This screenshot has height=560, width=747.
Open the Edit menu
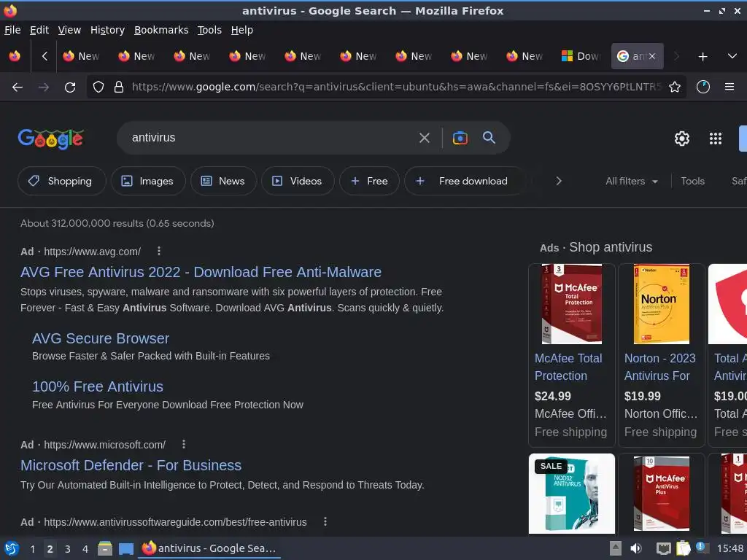click(x=39, y=30)
